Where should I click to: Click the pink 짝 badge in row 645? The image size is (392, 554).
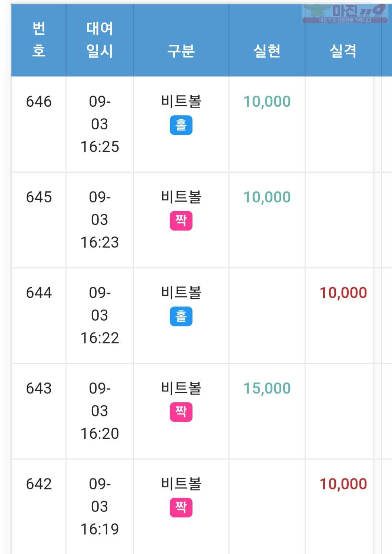(181, 220)
